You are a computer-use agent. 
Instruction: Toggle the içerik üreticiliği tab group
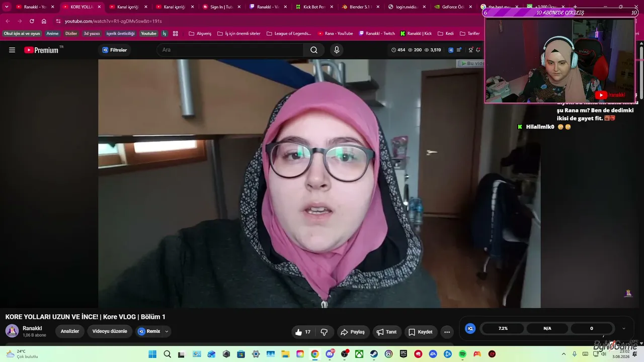[x=121, y=34]
